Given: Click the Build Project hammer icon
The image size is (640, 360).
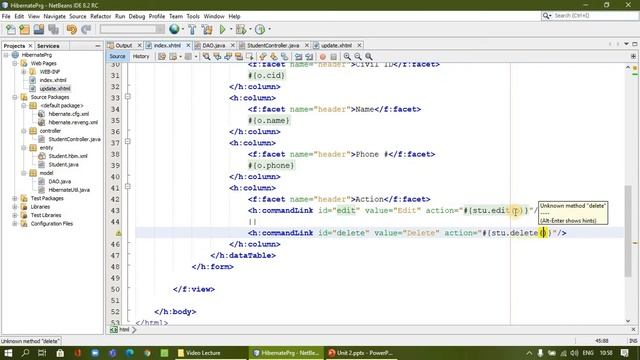Looking at the screenshot, I should [x=192, y=29].
